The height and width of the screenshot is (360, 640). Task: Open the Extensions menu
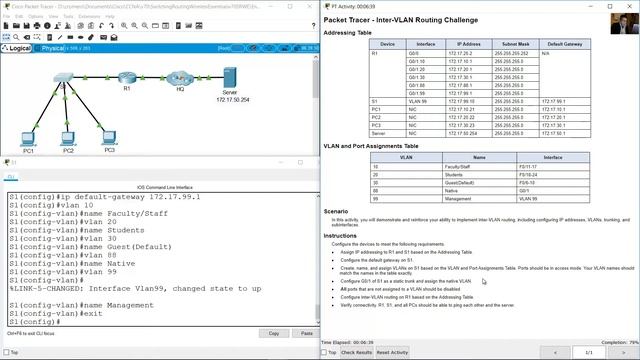[x=89, y=16]
